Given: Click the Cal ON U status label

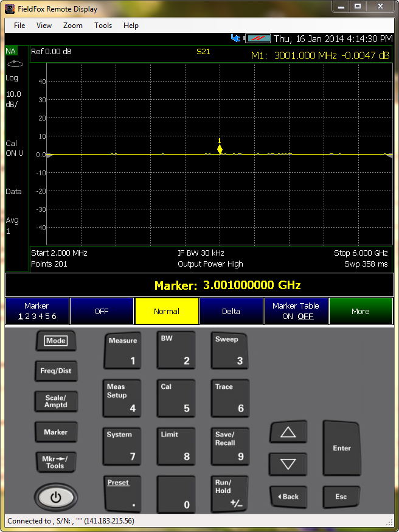Looking at the screenshot, I should (15, 149).
